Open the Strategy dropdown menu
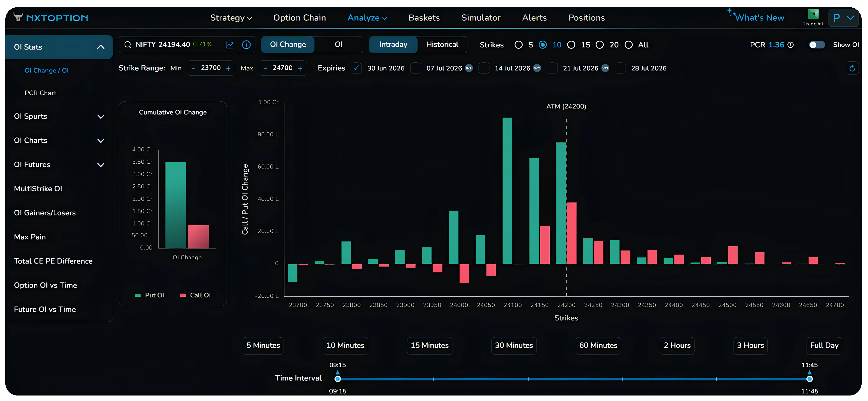 point(231,18)
